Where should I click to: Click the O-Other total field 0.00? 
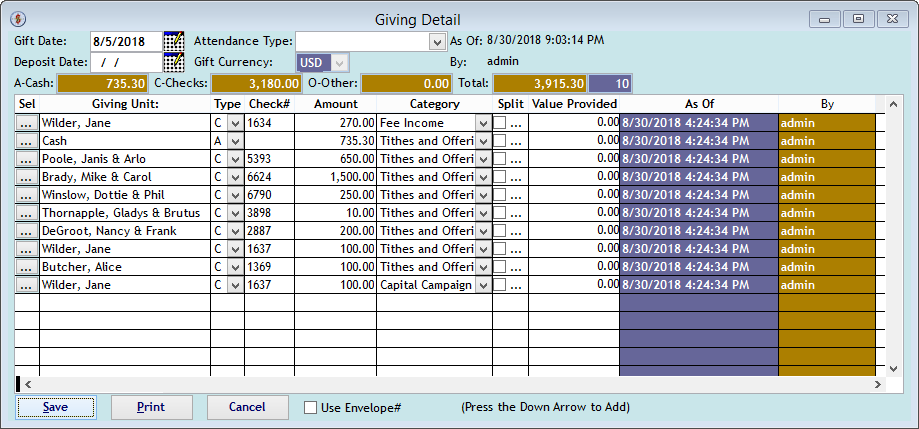coord(407,83)
